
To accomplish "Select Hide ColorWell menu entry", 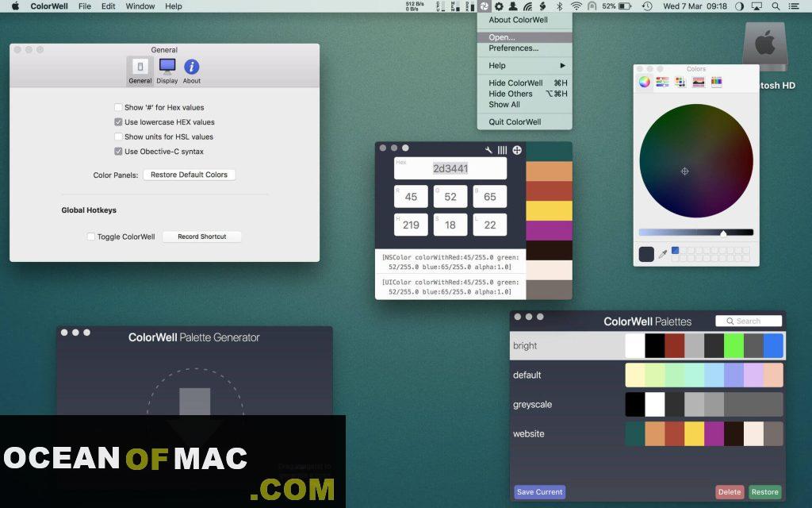I will coord(525,83).
